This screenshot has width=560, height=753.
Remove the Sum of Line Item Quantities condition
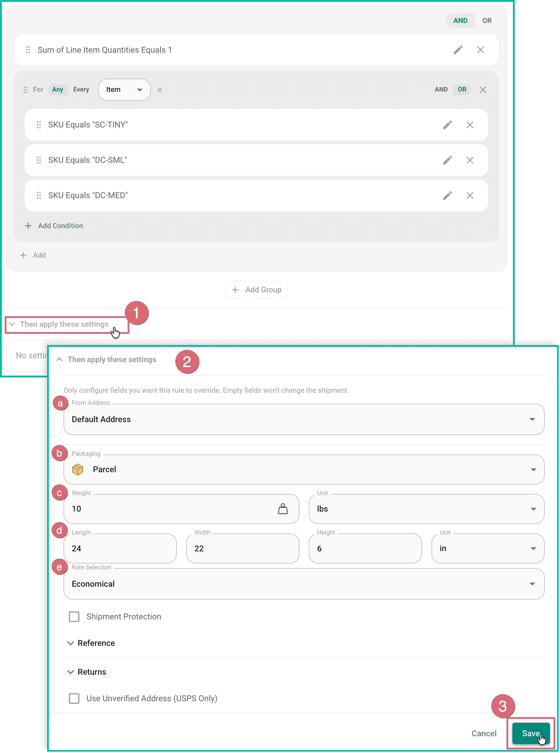point(481,50)
